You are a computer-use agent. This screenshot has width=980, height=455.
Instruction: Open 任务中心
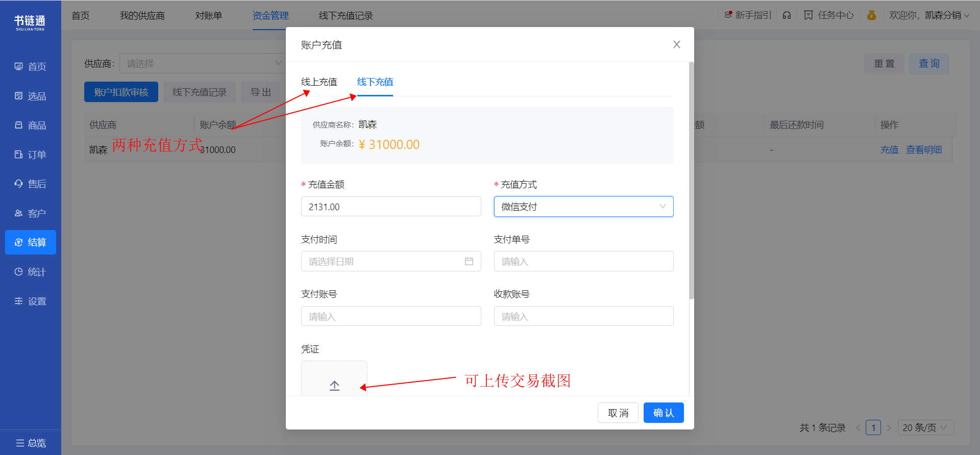[x=829, y=15]
